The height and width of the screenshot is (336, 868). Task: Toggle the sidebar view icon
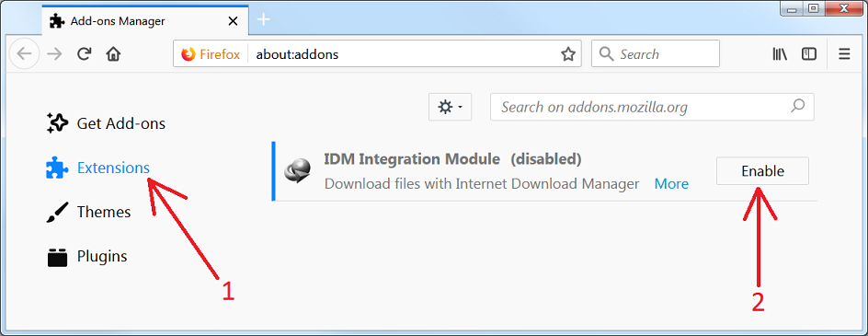809,54
